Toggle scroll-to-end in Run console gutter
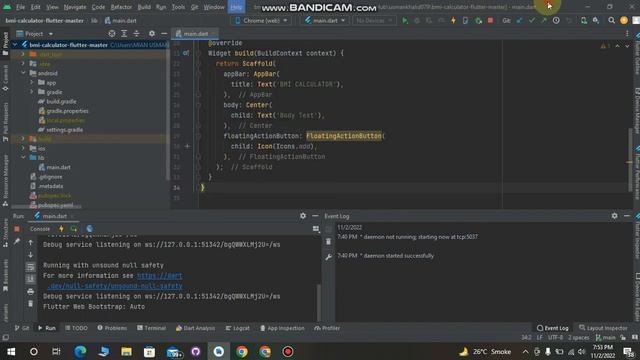640x360 pixels. [x=31, y=279]
